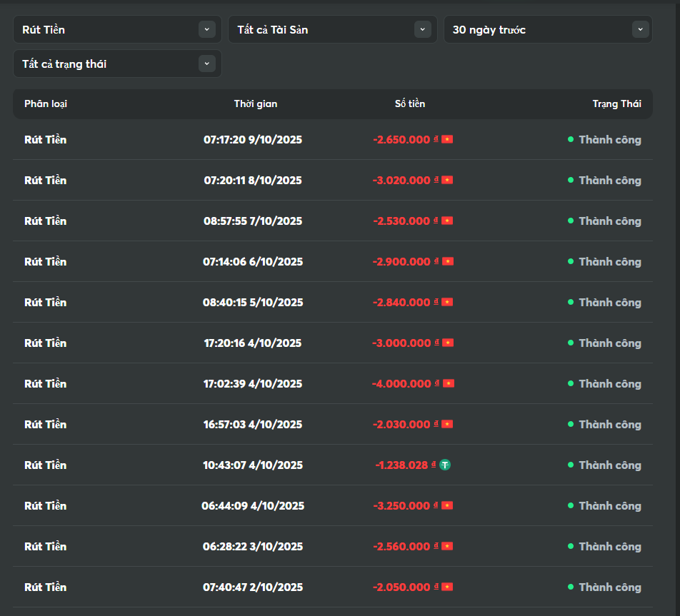Click Thành công status on 08:57:55 row
The image size is (680, 616).
click(x=609, y=221)
